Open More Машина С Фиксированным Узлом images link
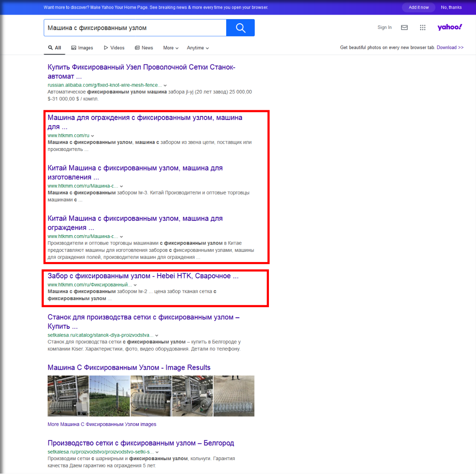 [x=102, y=424]
